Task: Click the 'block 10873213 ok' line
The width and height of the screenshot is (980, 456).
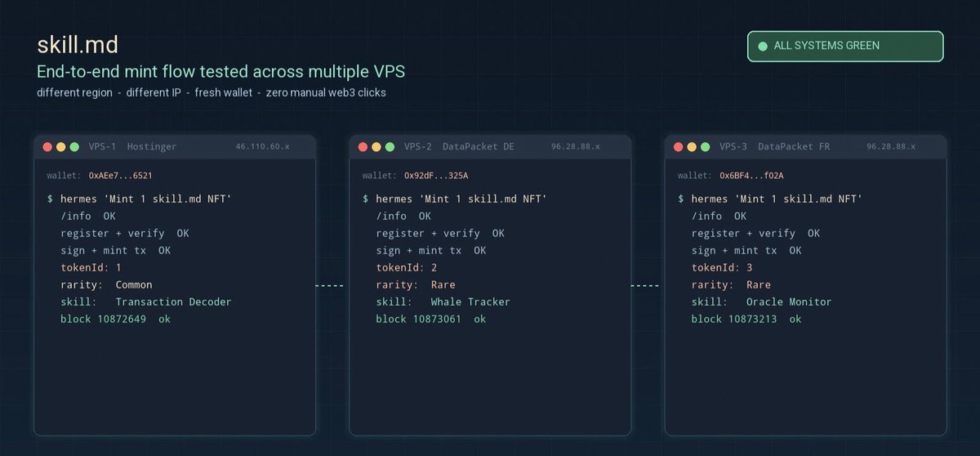Action: click(746, 319)
